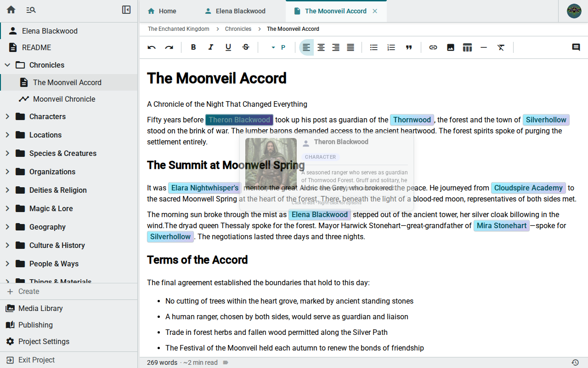Open the user avatar menu

(x=574, y=11)
